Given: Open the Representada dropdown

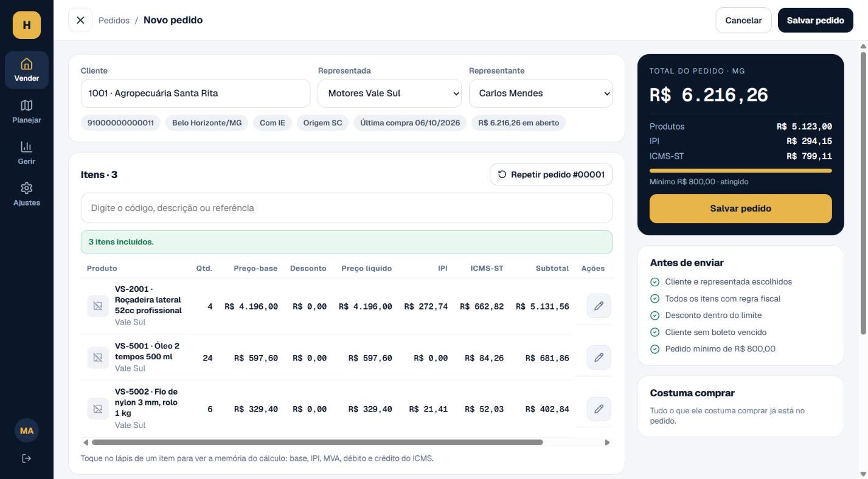Looking at the screenshot, I should coord(390,94).
